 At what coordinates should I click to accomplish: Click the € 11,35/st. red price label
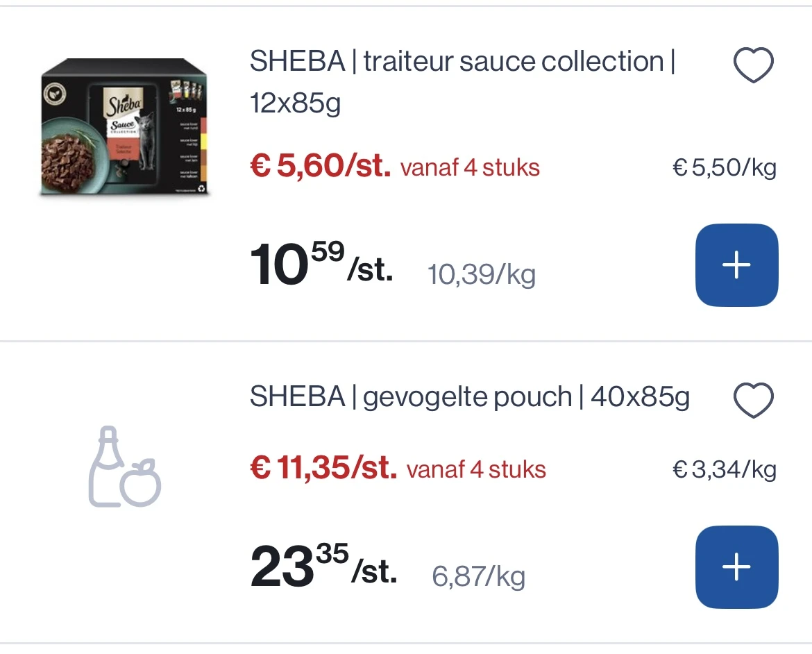point(323,469)
